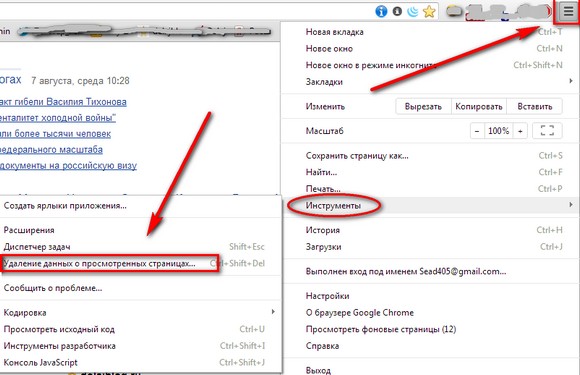
Task: Open О браузере Google Chrome
Action: (431, 312)
